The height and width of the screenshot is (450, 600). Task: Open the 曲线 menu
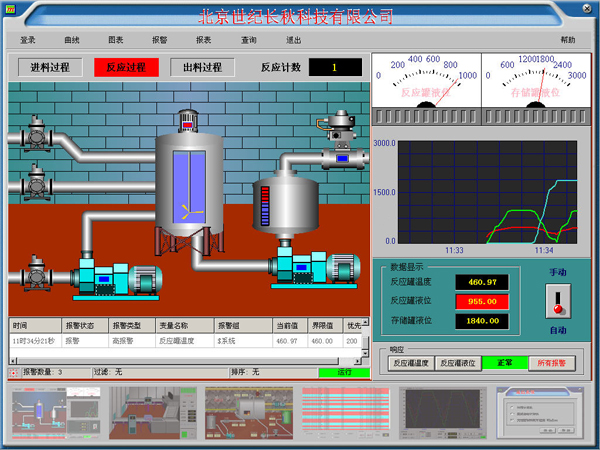pyautogui.click(x=72, y=40)
